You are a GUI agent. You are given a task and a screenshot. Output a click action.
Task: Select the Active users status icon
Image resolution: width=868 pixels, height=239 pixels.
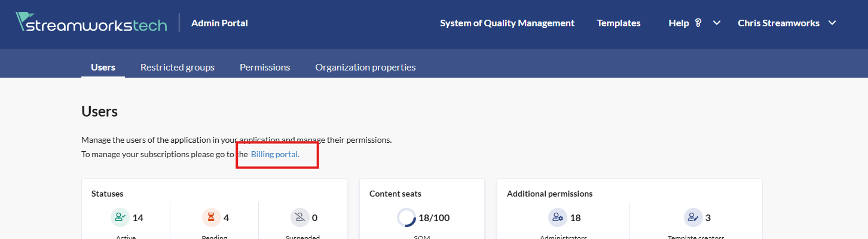(120, 217)
